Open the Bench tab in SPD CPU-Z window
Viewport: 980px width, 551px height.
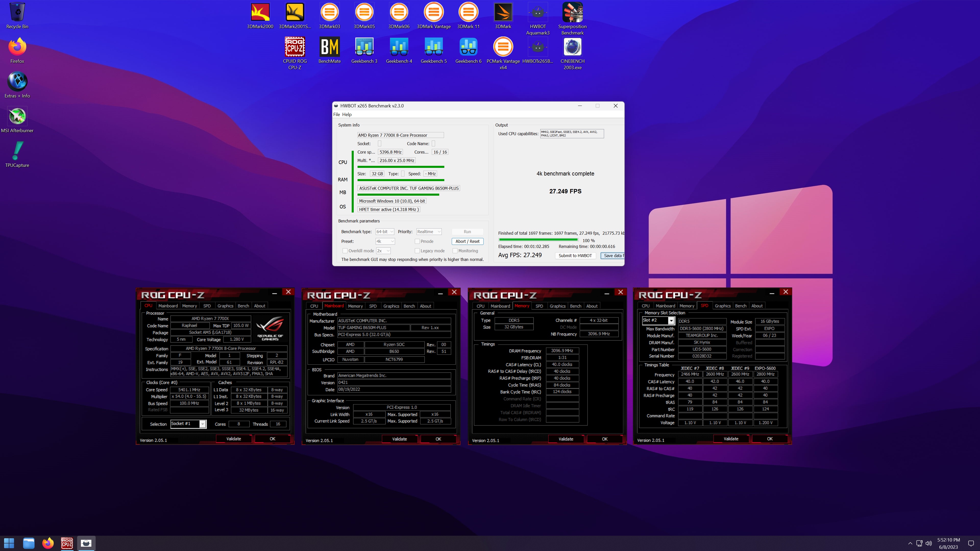click(x=740, y=306)
